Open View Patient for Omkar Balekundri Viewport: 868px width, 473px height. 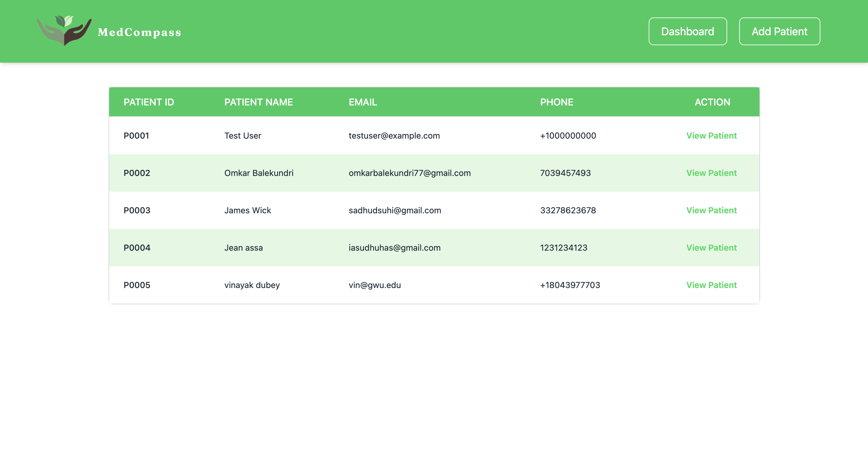tap(711, 173)
